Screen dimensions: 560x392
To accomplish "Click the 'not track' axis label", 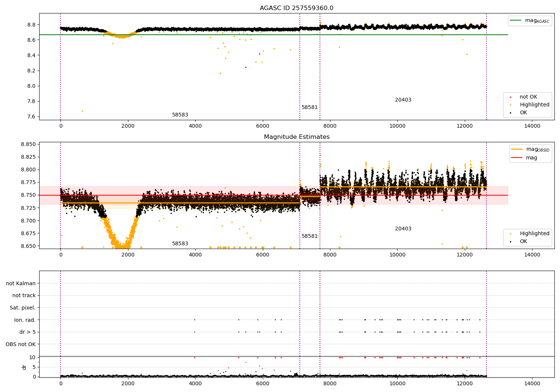I will (24, 296).
